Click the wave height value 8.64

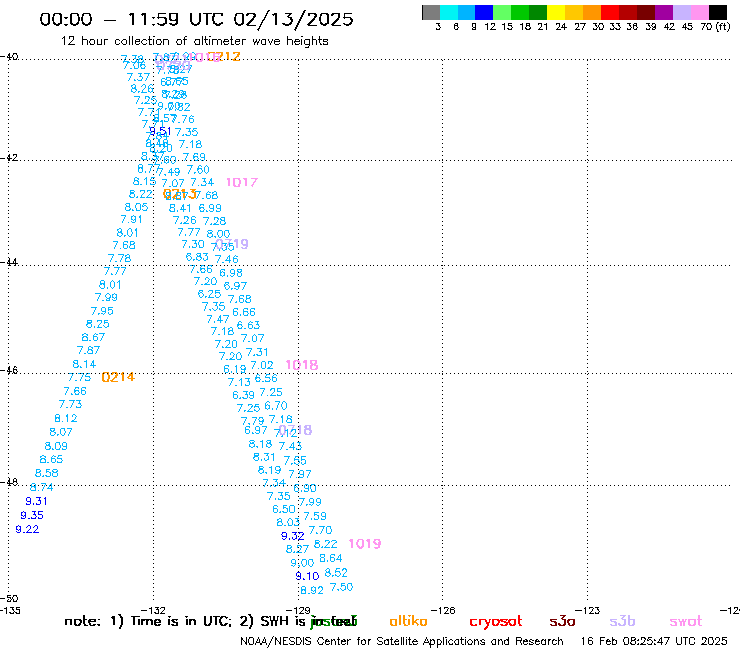click(x=331, y=558)
